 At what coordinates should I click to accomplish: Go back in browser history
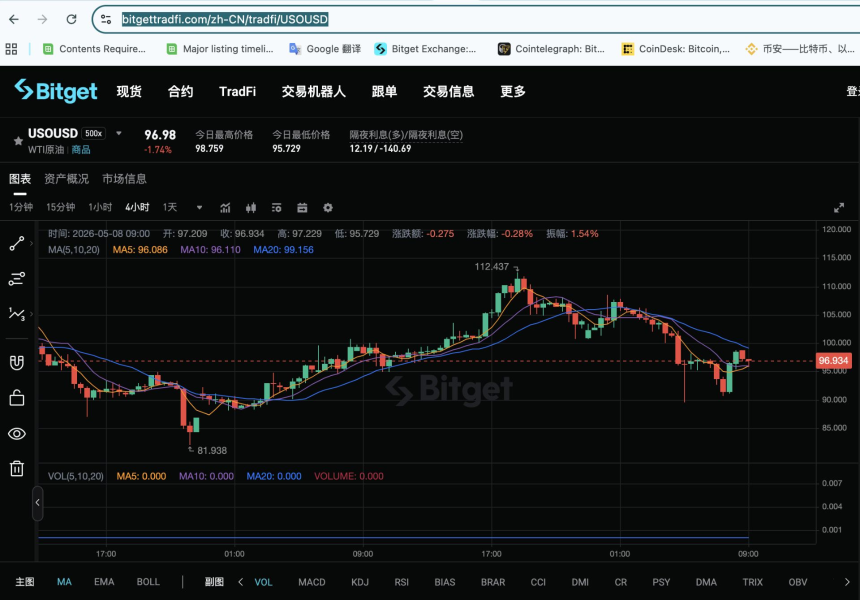(14, 19)
